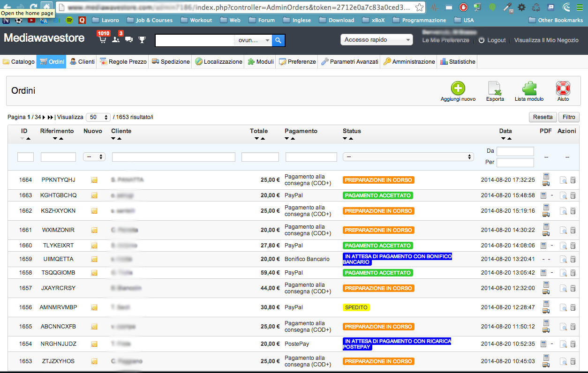Click the Cliente filter input field
The height and width of the screenshot is (373, 588).
[173, 157]
